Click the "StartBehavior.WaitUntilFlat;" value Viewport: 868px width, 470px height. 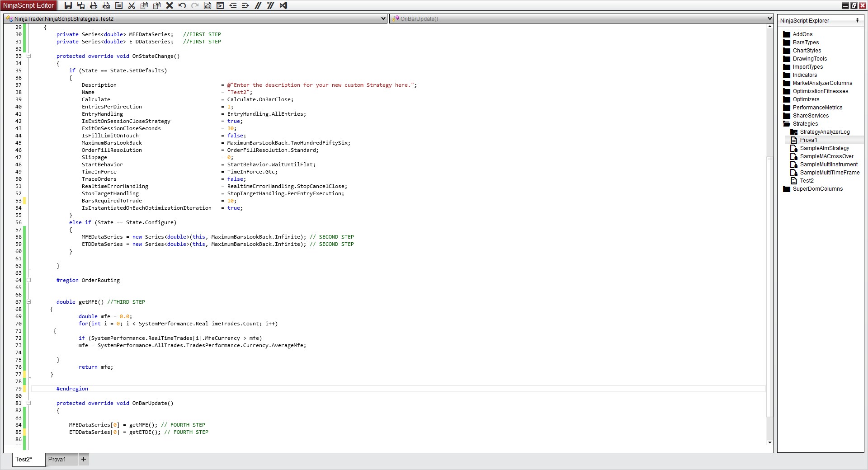(x=271, y=164)
